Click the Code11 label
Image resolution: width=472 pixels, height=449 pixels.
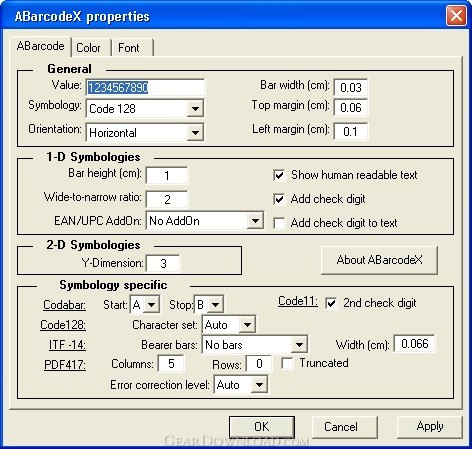click(x=298, y=301)
